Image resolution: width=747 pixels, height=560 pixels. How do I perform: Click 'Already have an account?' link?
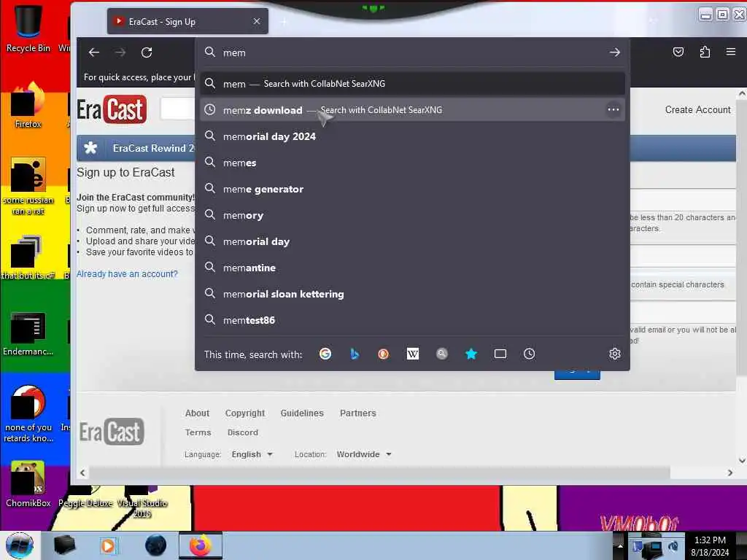coord(127,274)
